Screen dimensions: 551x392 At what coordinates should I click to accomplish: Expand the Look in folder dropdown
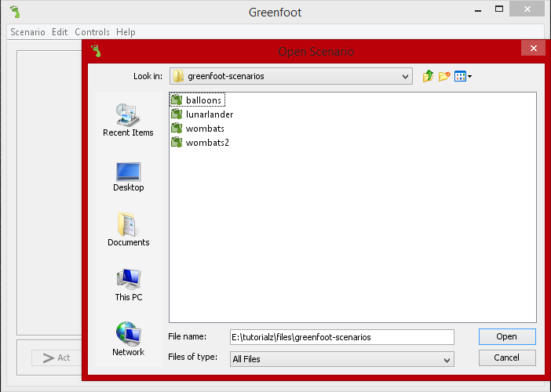pos(405,76)
